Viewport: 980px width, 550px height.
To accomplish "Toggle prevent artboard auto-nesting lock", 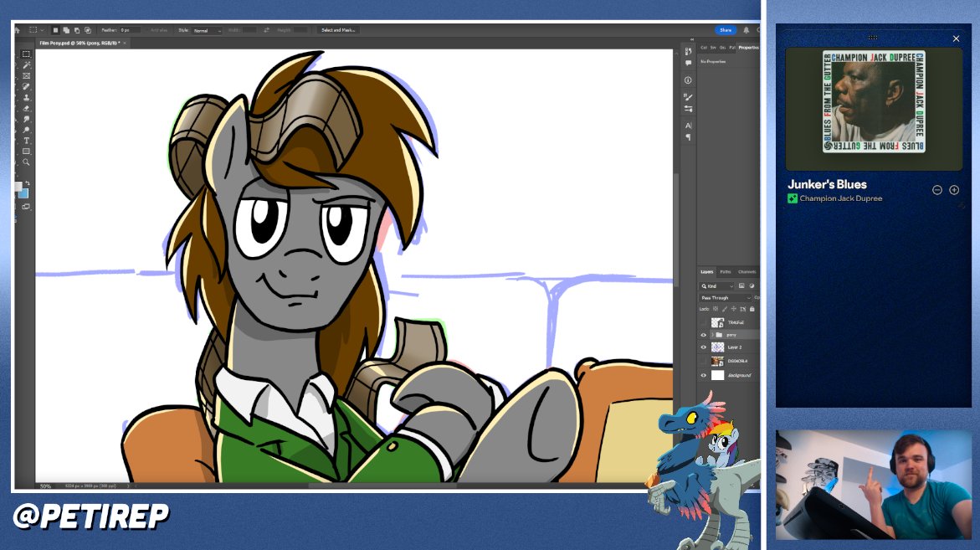I will pos(743,309).
